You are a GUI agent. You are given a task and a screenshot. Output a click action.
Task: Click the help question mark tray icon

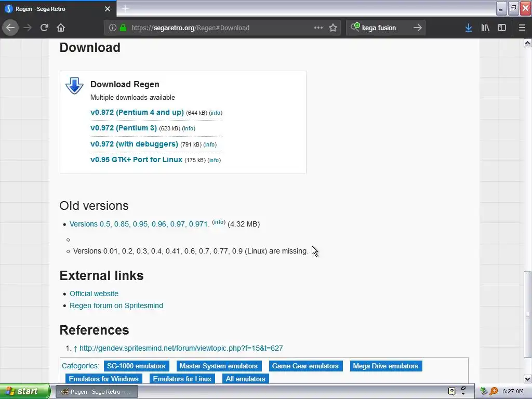tap(451, 392)
